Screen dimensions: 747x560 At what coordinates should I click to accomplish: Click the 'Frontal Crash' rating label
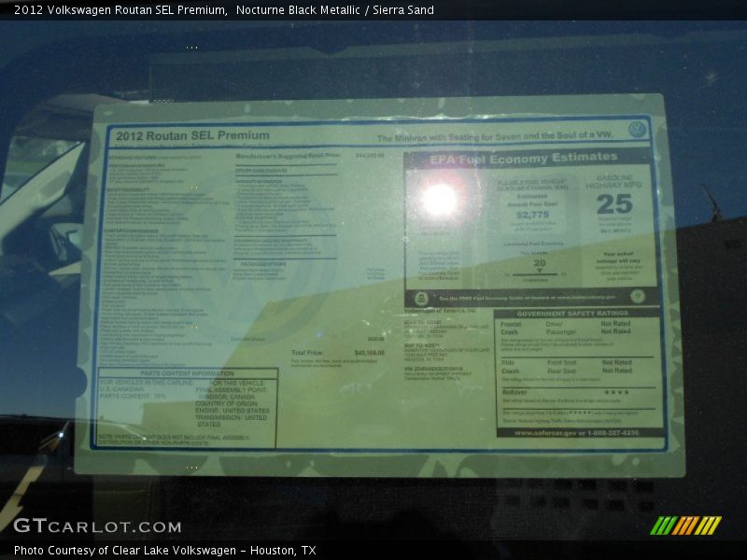click(511, 328)
